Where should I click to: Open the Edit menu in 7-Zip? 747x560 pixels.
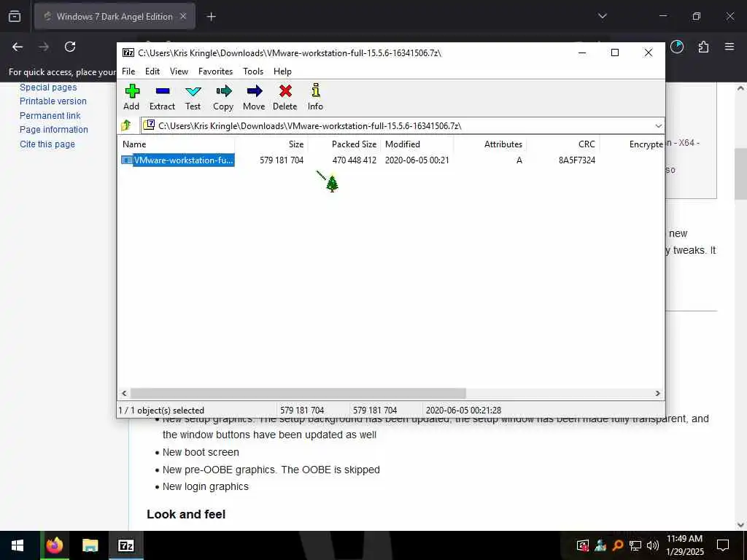(152, 71)
